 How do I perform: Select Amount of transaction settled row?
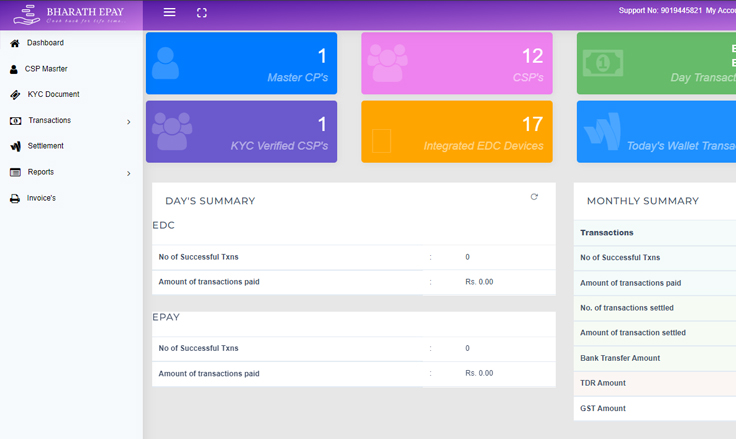655,333
